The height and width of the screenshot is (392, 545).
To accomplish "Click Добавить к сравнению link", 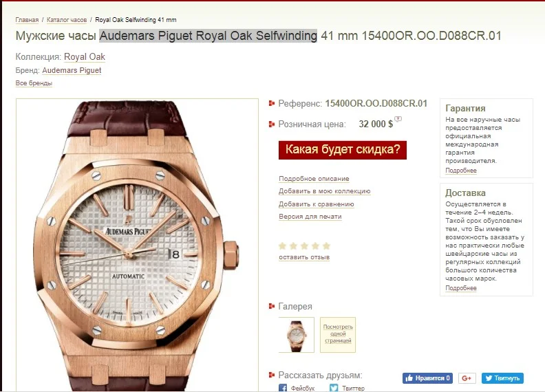I will (x=317, y=204).
